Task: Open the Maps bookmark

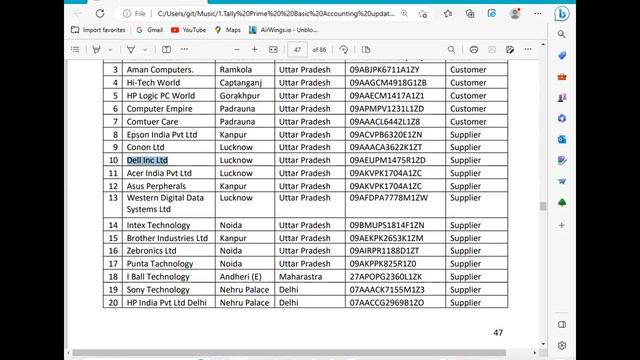Action: [227, 30]
